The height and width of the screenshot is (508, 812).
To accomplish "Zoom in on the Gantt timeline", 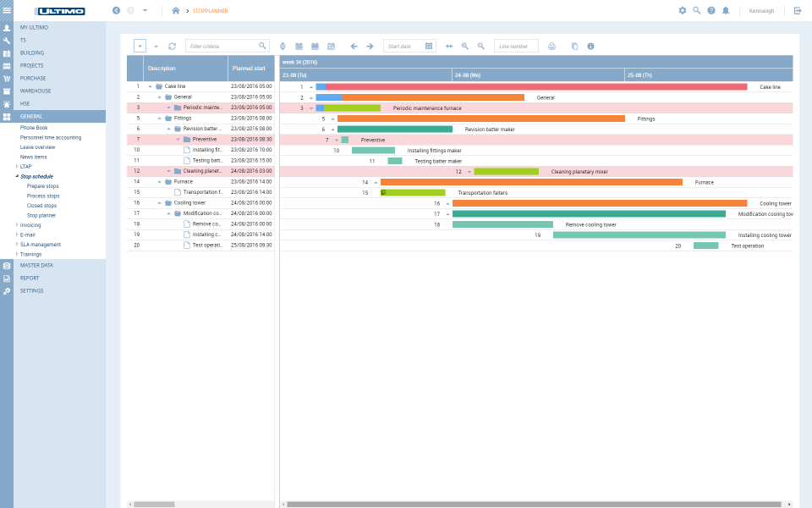I will coord(464,46).
